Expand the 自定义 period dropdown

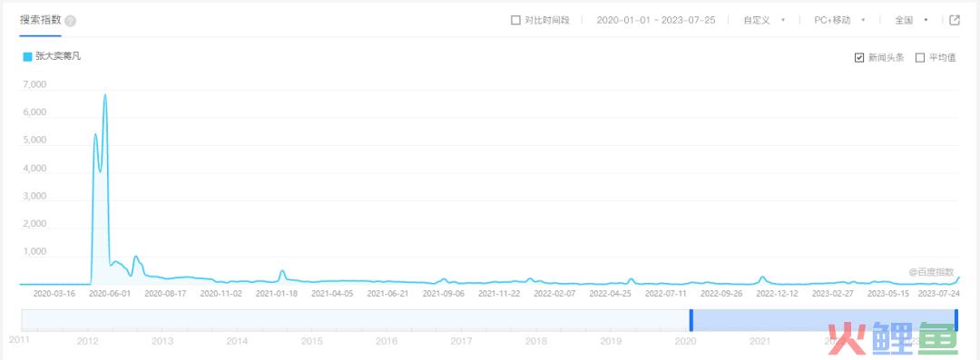[764, 20]
